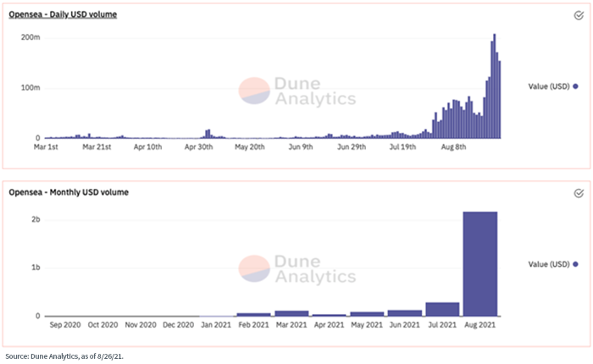Click the '2b' y-axis label

pos(36,219)
